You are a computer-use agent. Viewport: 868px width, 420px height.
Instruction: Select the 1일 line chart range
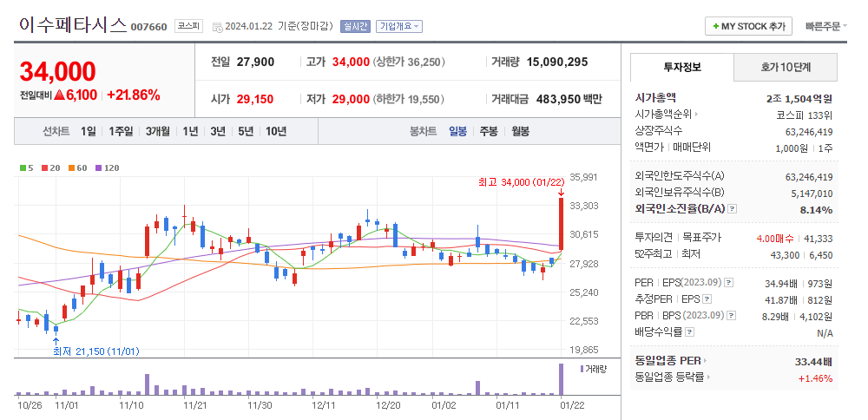(x=88, y=132)
